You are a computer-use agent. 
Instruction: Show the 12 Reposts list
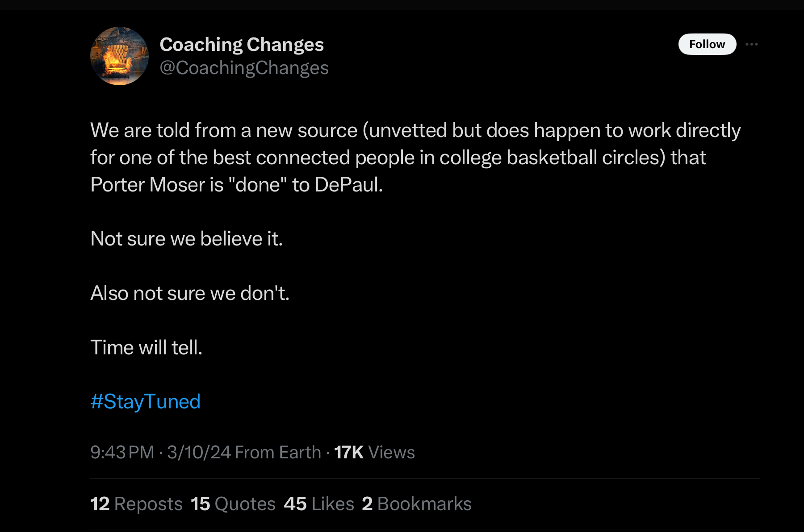[136, 503]
